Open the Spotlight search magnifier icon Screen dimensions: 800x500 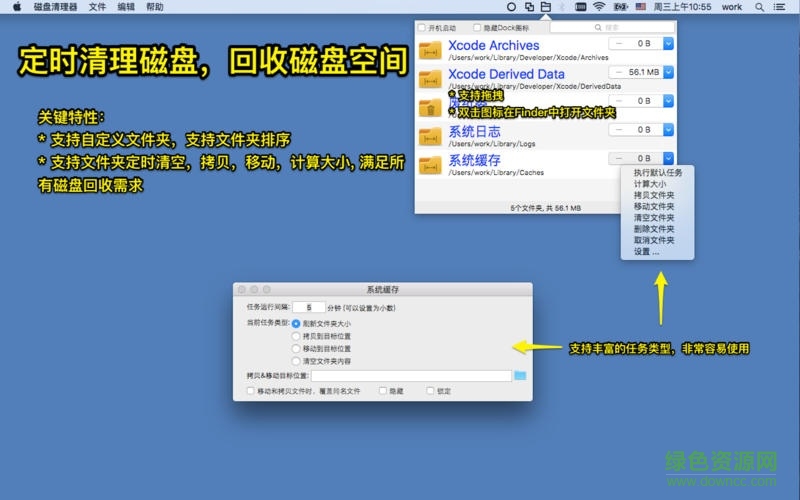759,7
